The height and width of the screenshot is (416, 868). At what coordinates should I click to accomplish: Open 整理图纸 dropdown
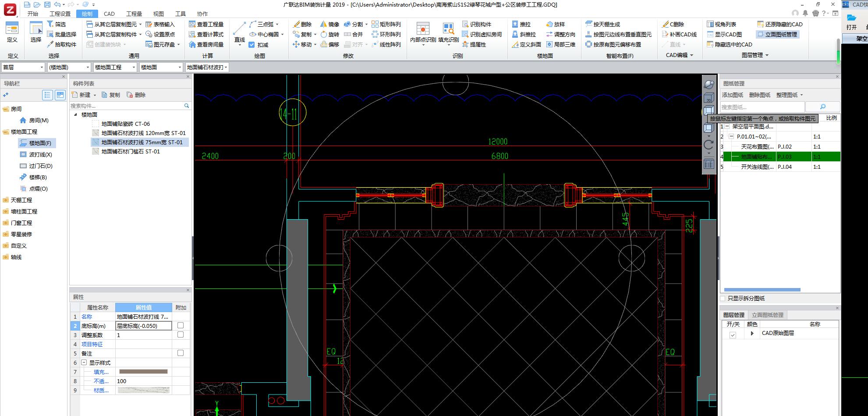[x=790, y=95]
